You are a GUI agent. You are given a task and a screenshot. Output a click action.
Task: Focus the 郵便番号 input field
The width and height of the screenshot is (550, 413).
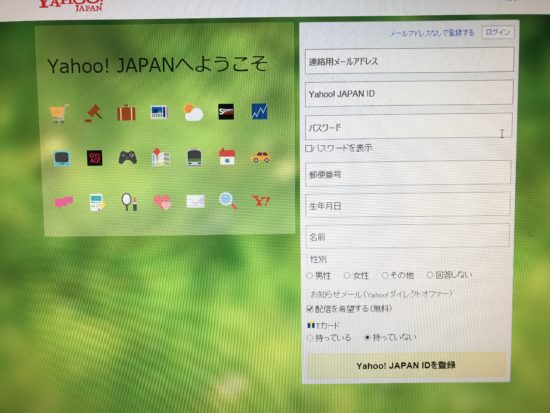point(408,174)
